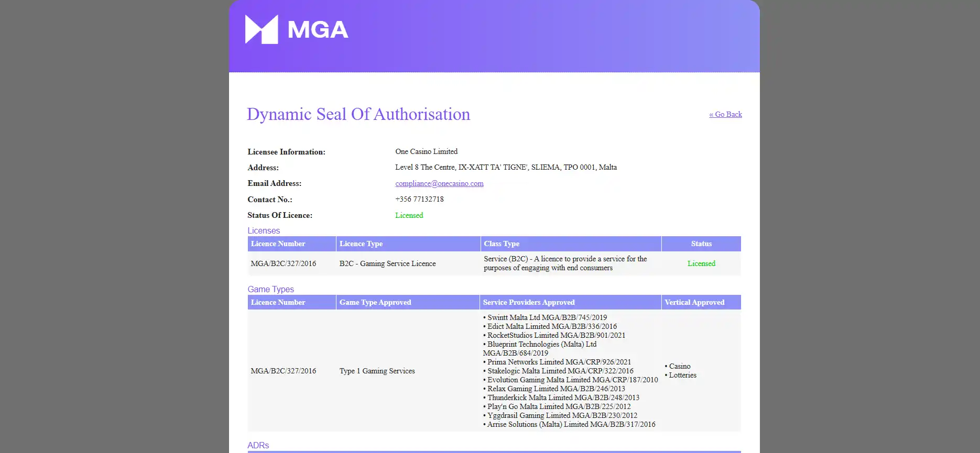Click the Yggdrasil Gaming Limited provider entry
This screenshot has width=980, height=453.
[560, 415]
